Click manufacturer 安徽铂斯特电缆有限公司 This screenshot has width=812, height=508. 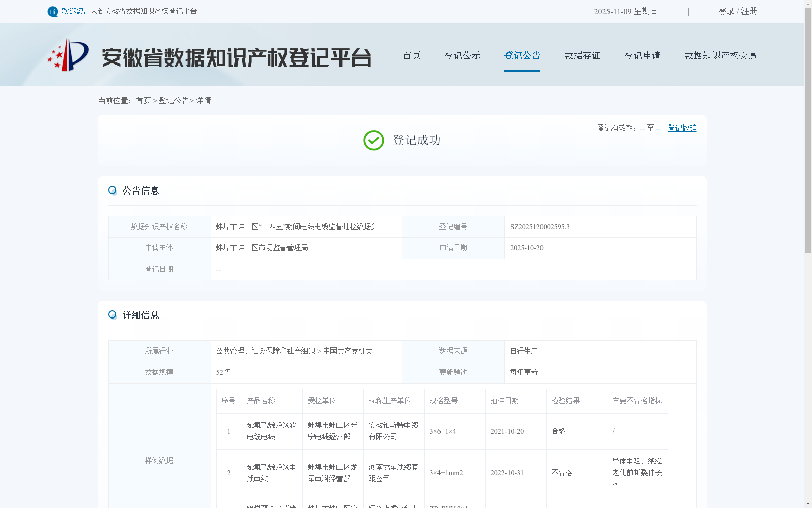click(x=393, y=431)
